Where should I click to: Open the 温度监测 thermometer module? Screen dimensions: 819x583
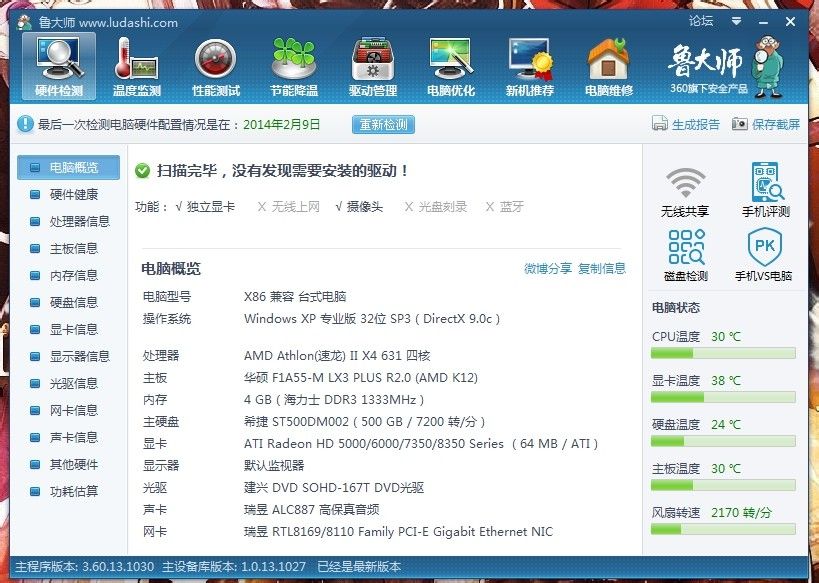tap(137, 66)
